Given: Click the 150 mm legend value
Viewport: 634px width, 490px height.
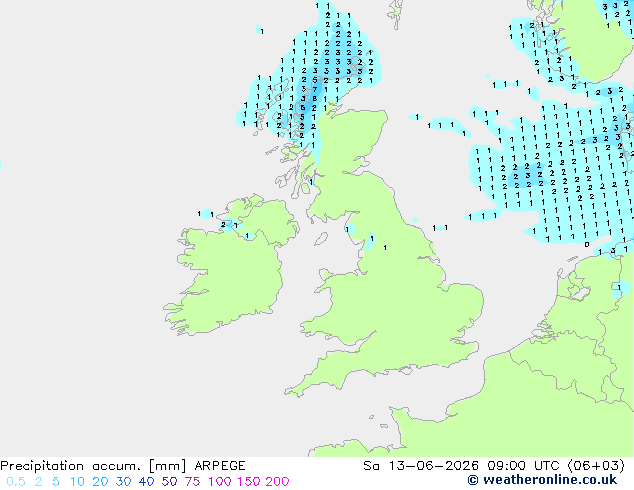Looking at the screenshot, I should point(249,482).
